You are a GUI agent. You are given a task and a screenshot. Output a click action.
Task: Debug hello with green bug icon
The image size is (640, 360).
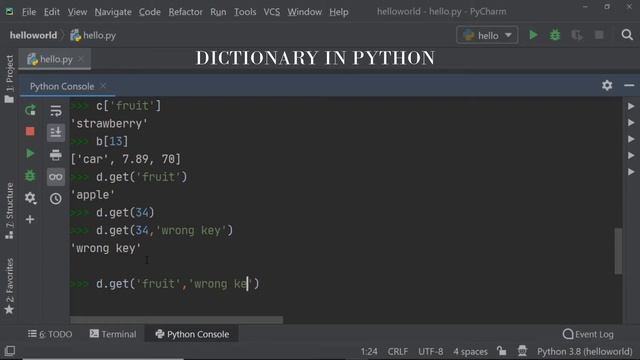click(555, 35)
